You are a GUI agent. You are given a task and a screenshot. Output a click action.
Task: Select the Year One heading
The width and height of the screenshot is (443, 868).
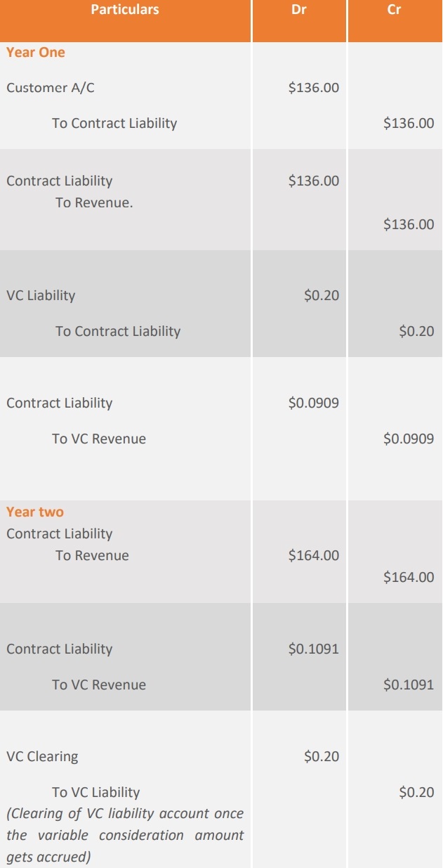pos(36,52)
